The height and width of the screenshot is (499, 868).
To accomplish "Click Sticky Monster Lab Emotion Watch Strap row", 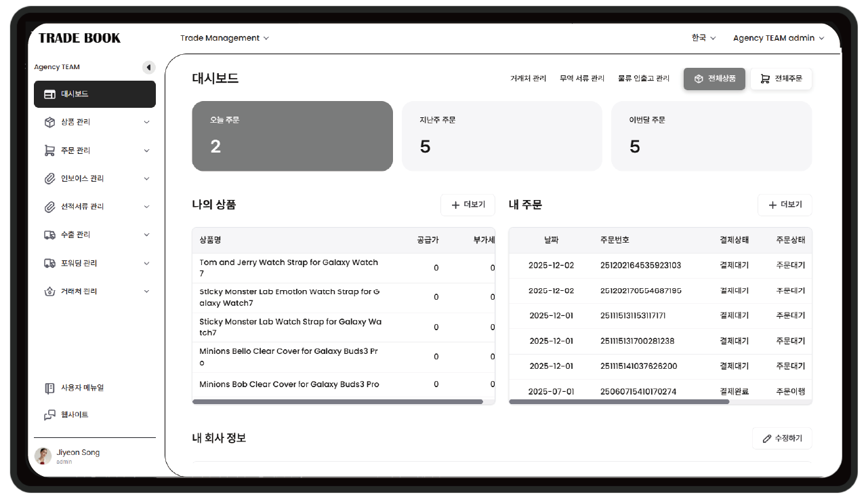I will click(x=344, y=297).
